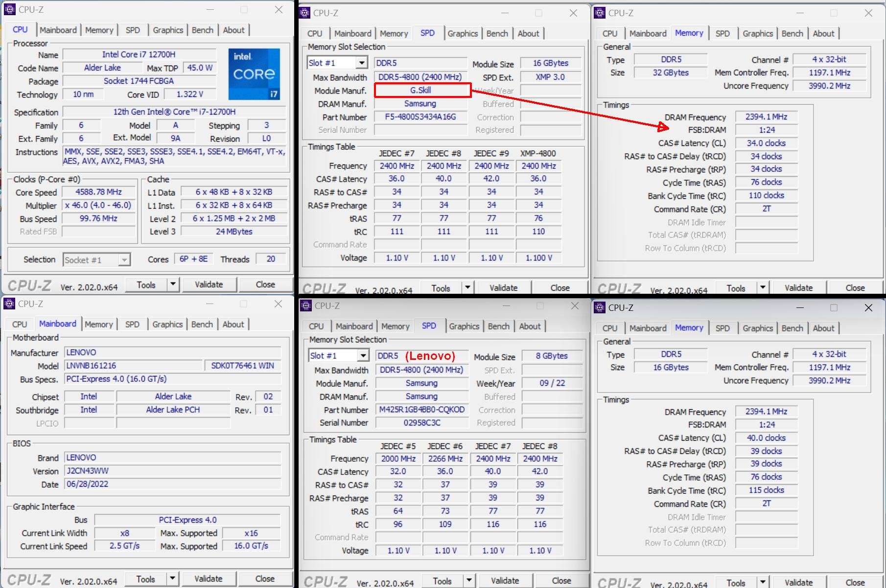The width and height of the screenshot is (886, 588).
Task: Click Validate in the Samsung SPD window
Action: (x=505, y=581)
